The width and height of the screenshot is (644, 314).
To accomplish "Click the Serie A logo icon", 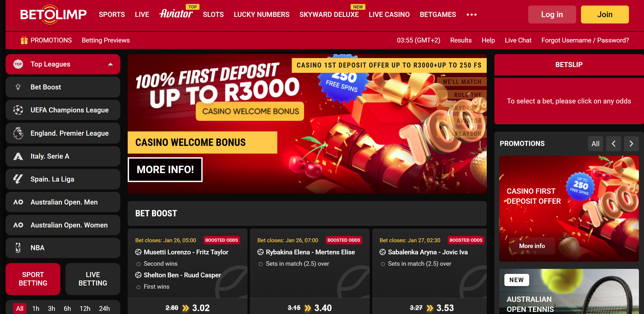I will click(x=18, y=156).
